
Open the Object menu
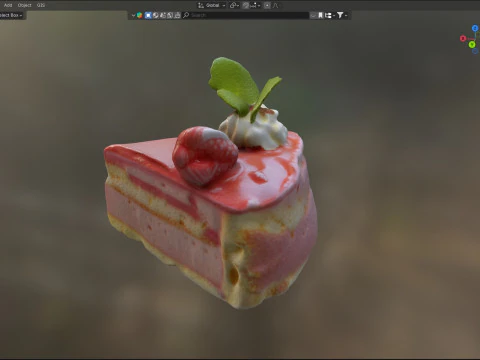pos(24,5)
